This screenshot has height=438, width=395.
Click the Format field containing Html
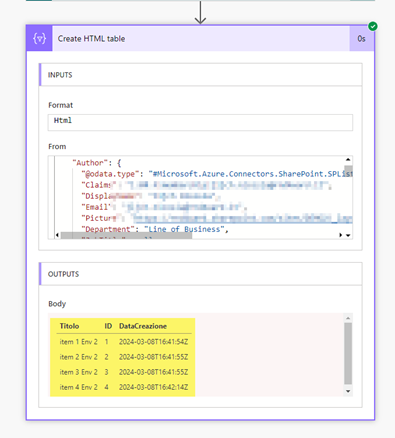pyautogui.click(x=200, y=122)
